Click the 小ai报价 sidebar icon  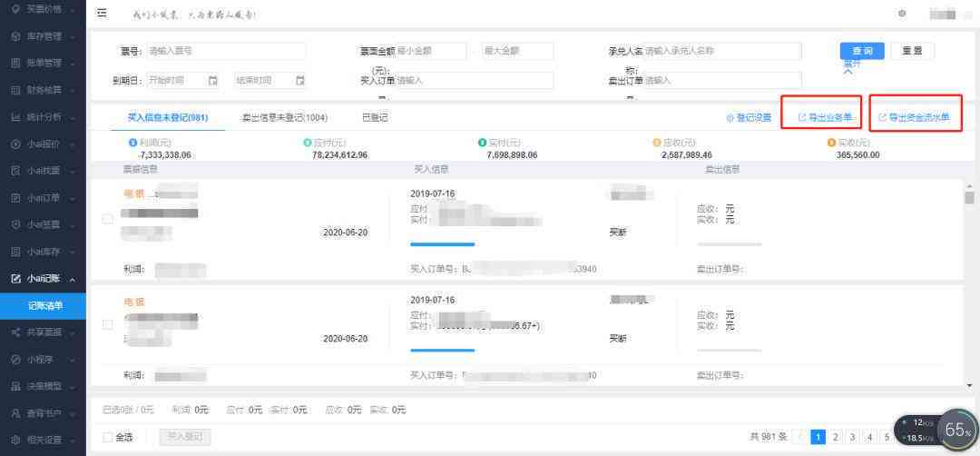pyautogui.click(x=16, y=144)
